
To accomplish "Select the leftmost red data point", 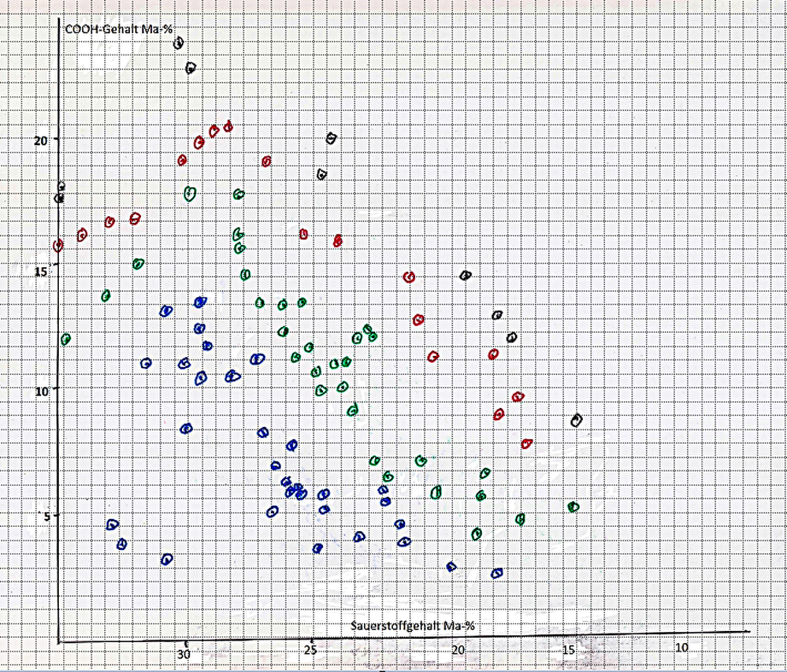I will (58, 246).
